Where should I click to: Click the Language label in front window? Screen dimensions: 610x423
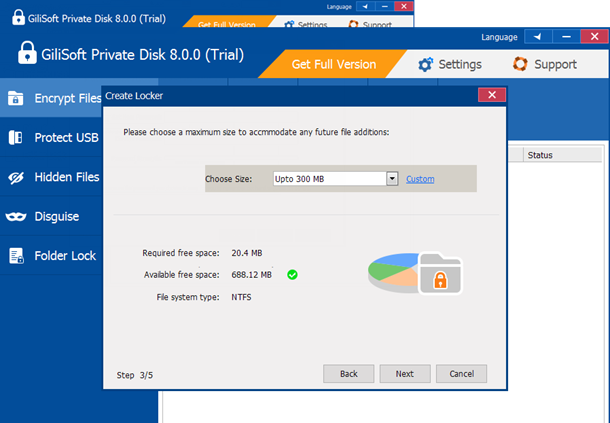(499, 37)
